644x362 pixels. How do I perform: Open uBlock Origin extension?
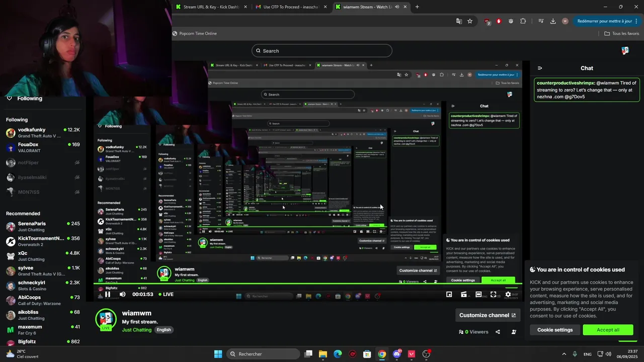(487, 21)
